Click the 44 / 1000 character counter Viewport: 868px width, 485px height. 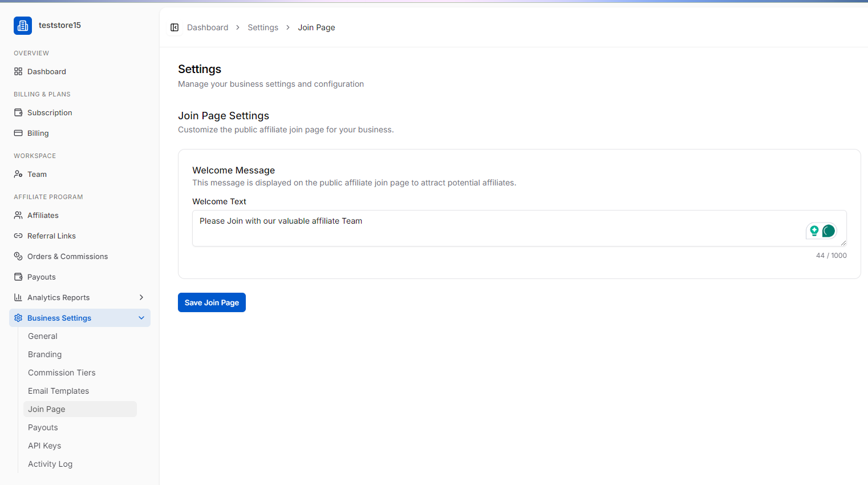(x=831, y=256)
